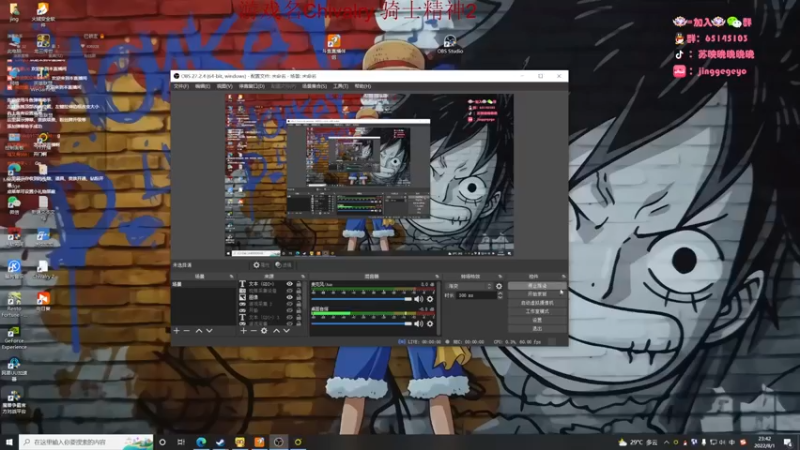Remove selected source with minus icon in Sources panel
This screenshot has width=800, height=450.
click(254, 331)
